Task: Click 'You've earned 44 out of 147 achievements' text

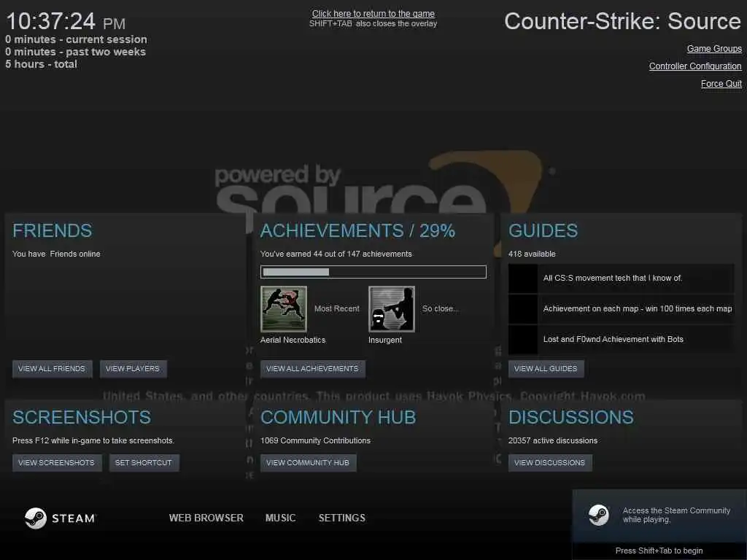Action: [336, 254]
